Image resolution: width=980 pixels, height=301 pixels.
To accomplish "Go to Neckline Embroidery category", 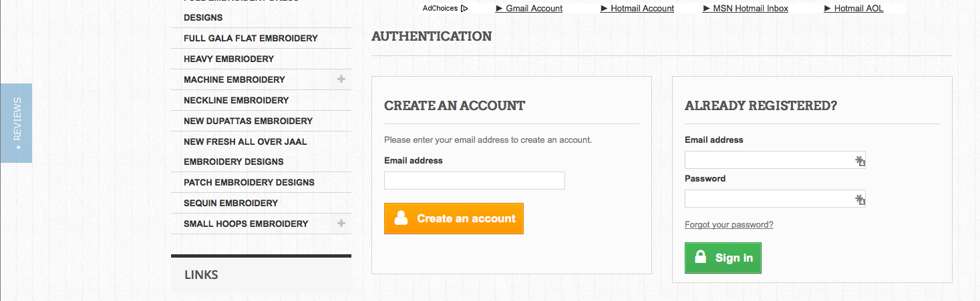I will click(236, 100).
